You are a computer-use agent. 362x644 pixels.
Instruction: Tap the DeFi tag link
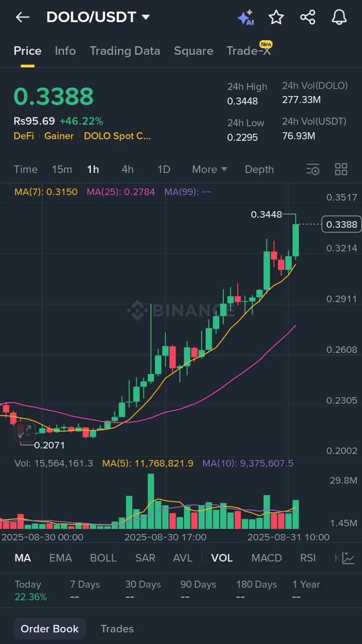point(24,136)
